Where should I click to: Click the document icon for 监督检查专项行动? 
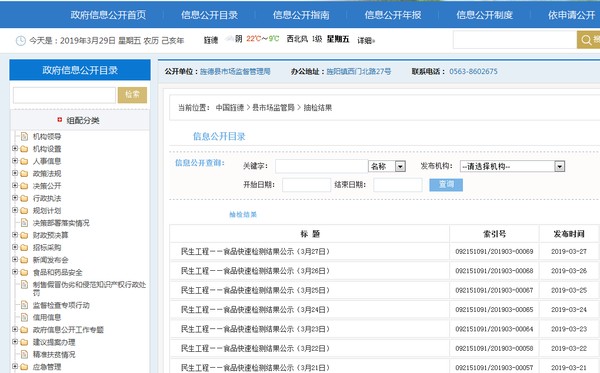24,305
